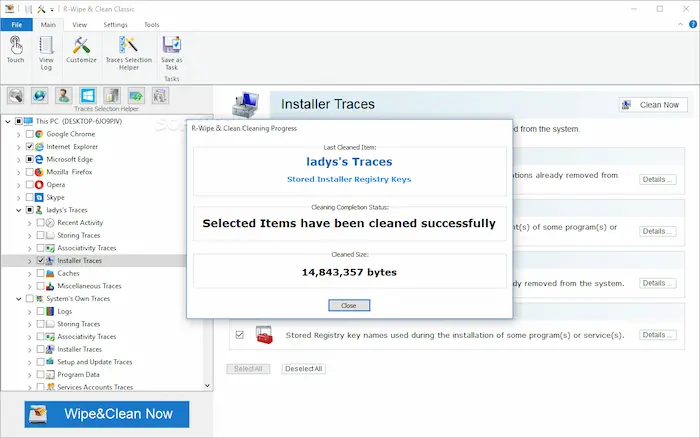Open the blue help question-mark icon

693,25
